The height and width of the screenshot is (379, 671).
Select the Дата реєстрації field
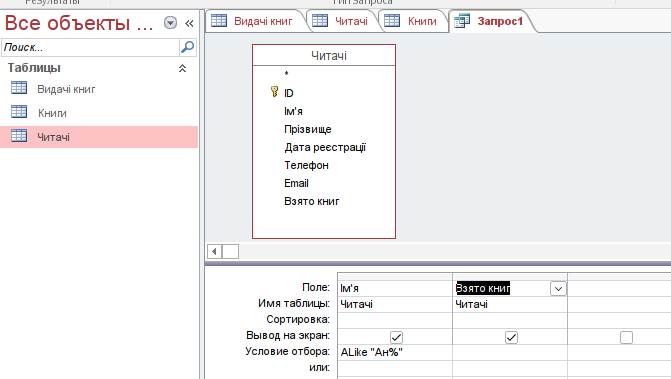[325, 147]
